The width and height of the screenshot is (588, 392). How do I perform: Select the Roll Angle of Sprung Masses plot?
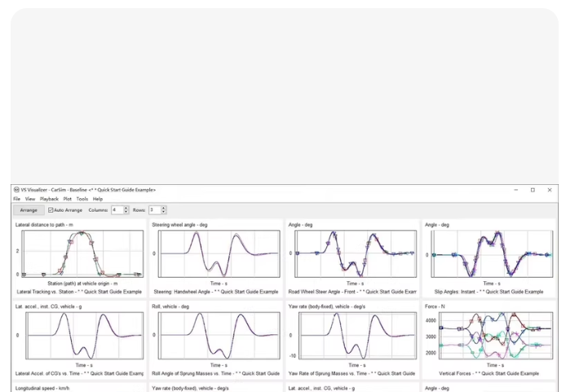pos(219,336)
